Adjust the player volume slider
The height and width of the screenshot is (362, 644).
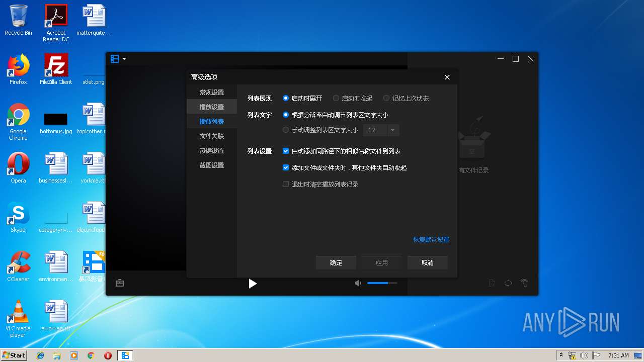[382, 283]
